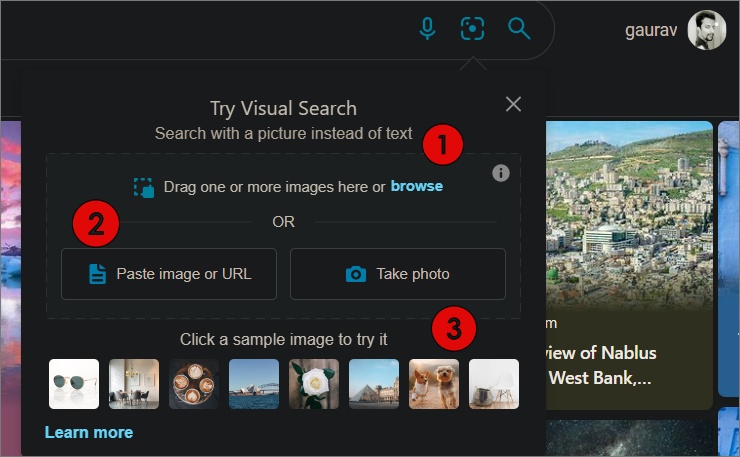
Task: Click the Take photo button
Action: click(x=398, y=274)
